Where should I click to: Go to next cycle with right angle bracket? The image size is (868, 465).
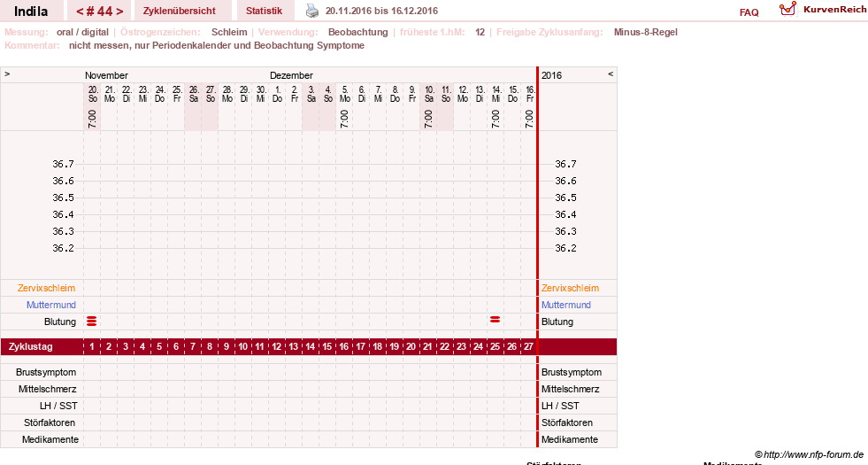point(119,12)
